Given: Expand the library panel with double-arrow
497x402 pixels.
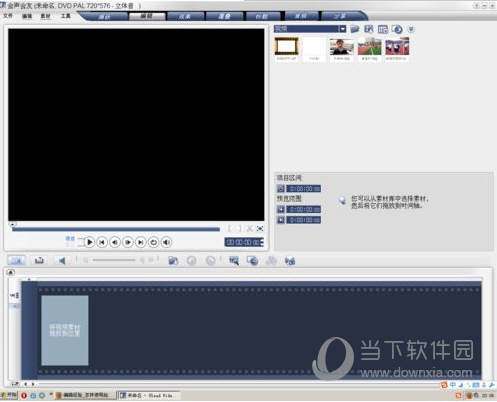Looking at the screenshot, I should point(411,29).
